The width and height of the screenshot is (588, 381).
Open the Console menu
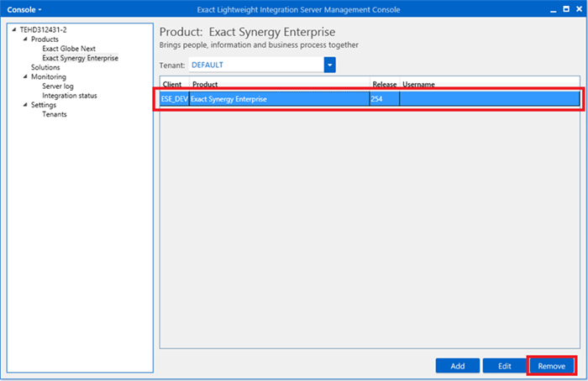click(x=24, y=10)
